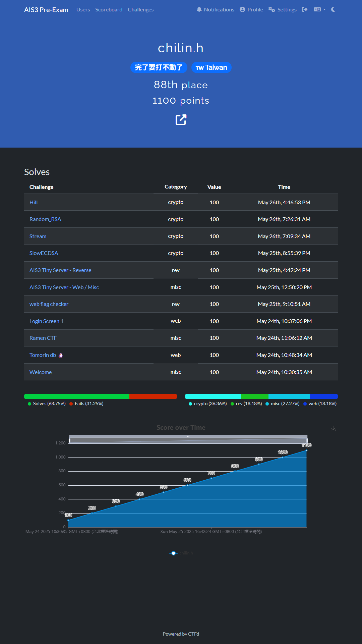This screenshot has width=362, height=644.
Task: Open Profile via the user avatar icon
Action: (x=242, y=9)
